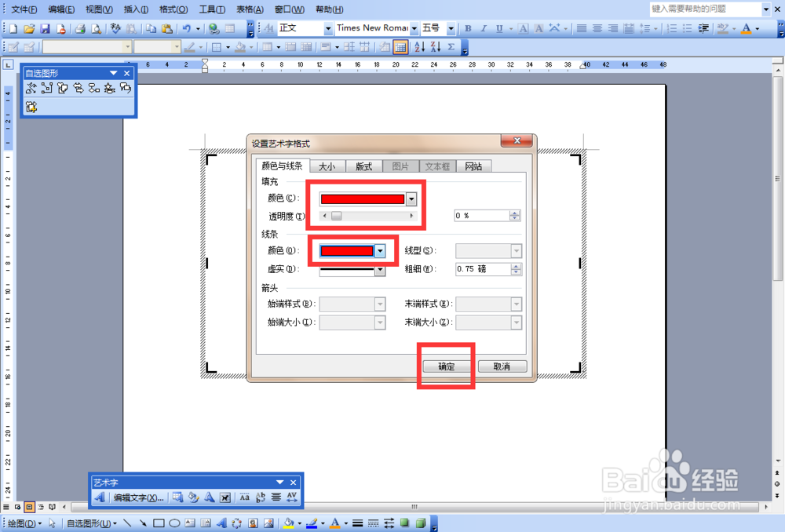Click the 编辑文字(X) button
This screenshot has height=532, width=785.
[x=138, y=497]
